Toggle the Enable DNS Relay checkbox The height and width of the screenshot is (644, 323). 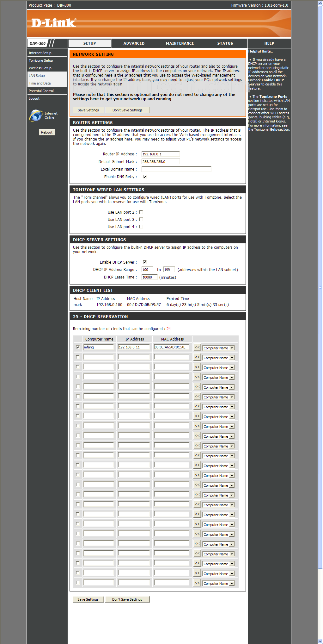pos(145,177)
